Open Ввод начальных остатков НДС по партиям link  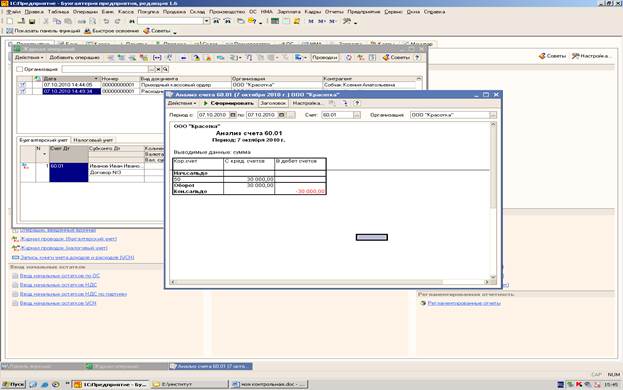73,294
